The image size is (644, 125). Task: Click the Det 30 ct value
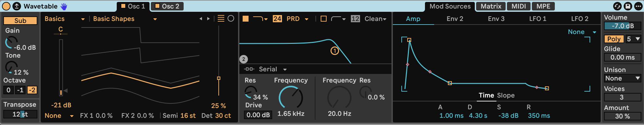pos(223,116)
